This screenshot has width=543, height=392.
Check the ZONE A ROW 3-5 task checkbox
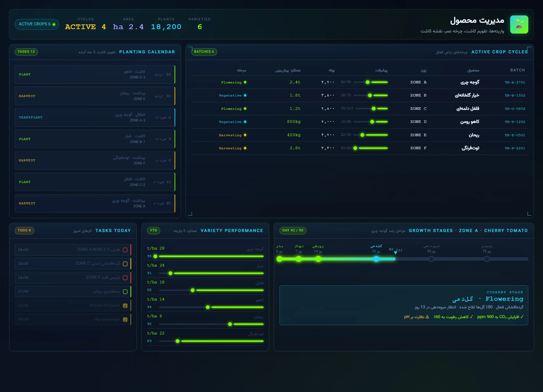(125, 250)
